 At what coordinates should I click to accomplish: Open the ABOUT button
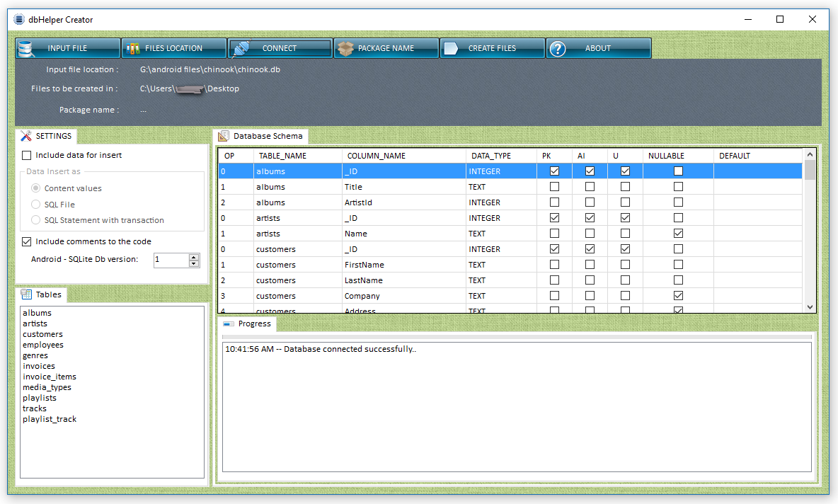(599, 48)
